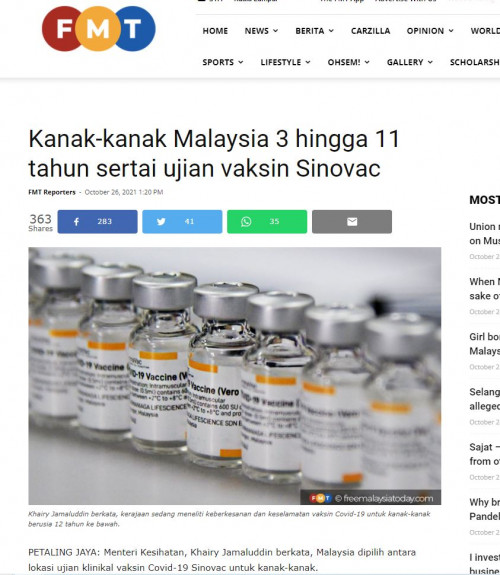Go to the HOME page

click(215, 31)
